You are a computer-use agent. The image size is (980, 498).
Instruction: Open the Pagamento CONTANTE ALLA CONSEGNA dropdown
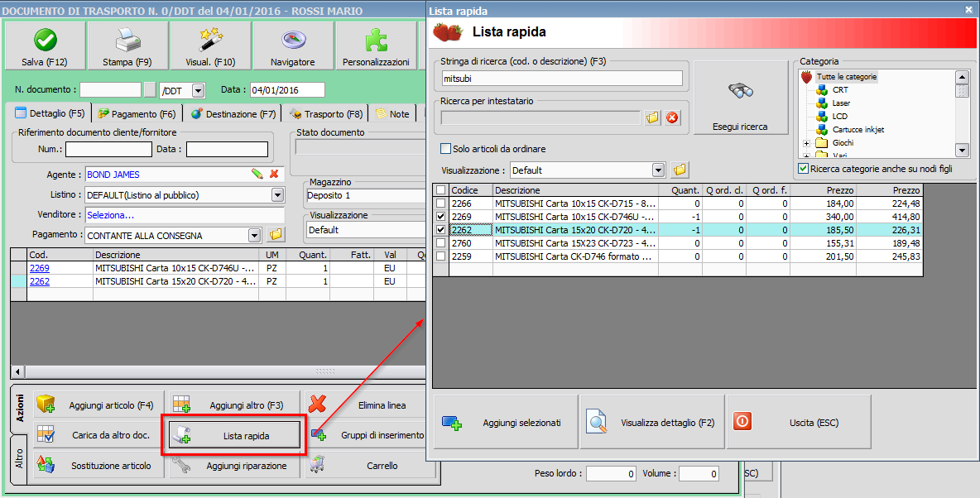point(254,236)
